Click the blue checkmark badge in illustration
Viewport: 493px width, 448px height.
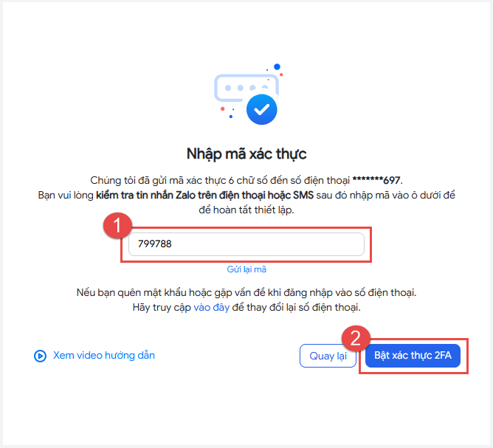261,109
